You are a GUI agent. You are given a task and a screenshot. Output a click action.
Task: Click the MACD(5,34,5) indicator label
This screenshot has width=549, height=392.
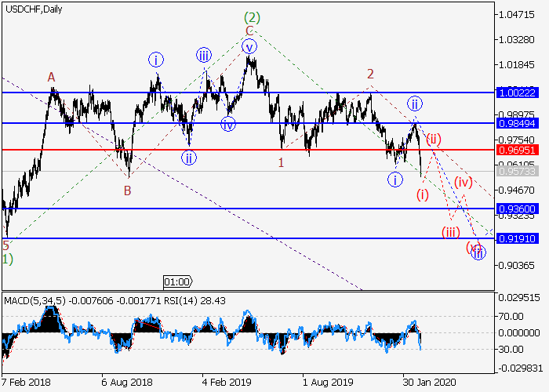(33, 300)
